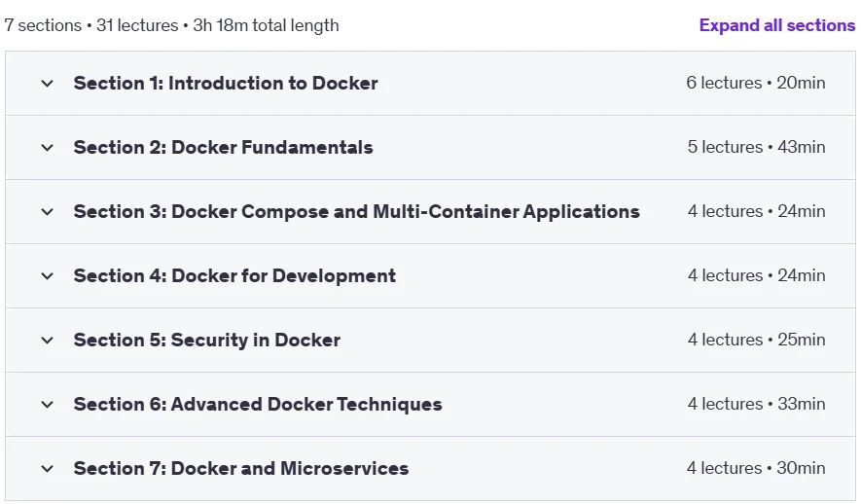Expand chevron for Section 5: Security in Docker
The height and width of the screenshot is (504, 861).
tap(48, 341)
